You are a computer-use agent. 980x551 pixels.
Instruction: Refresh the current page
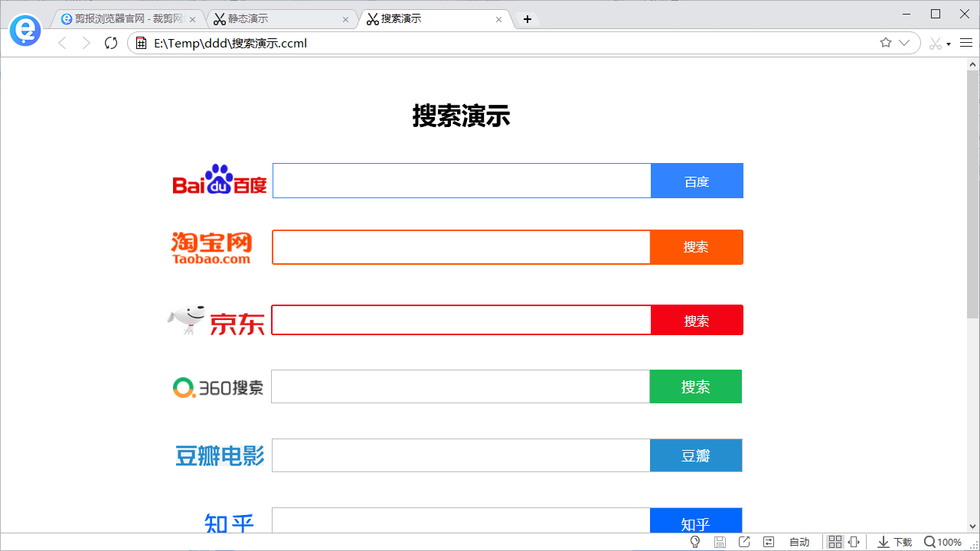coord(110,43)
